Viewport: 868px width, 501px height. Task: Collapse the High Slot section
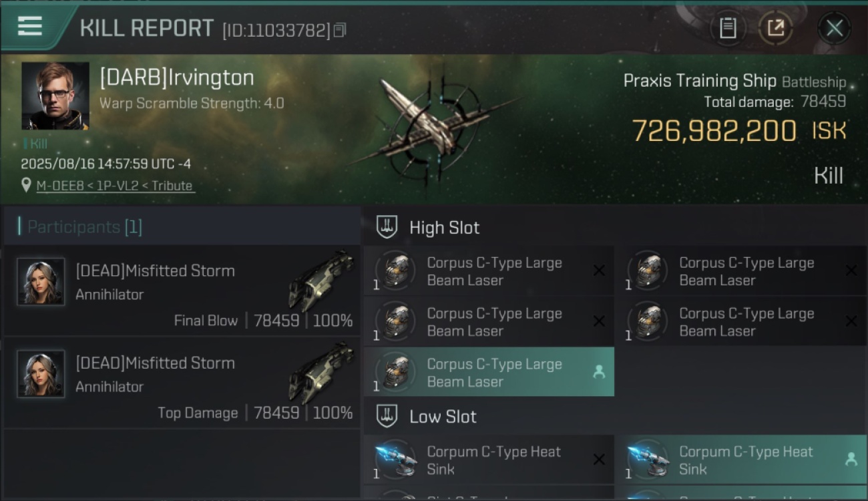click(387, 227)
